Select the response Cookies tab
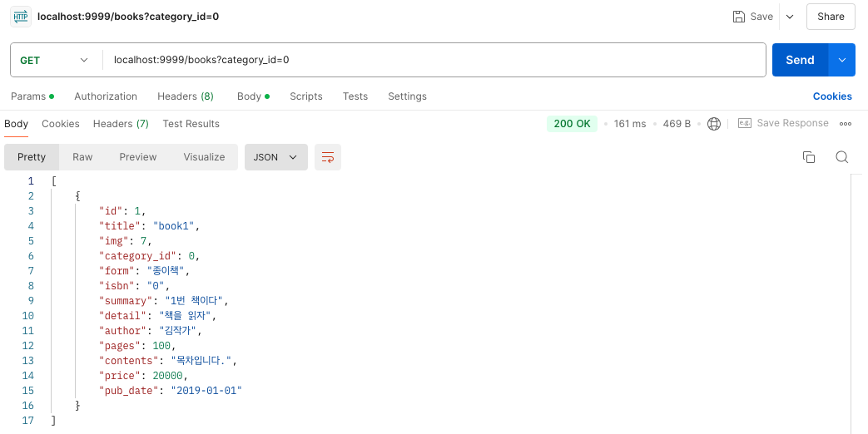This screenshot has height=434, width=868. coord(61,124)
